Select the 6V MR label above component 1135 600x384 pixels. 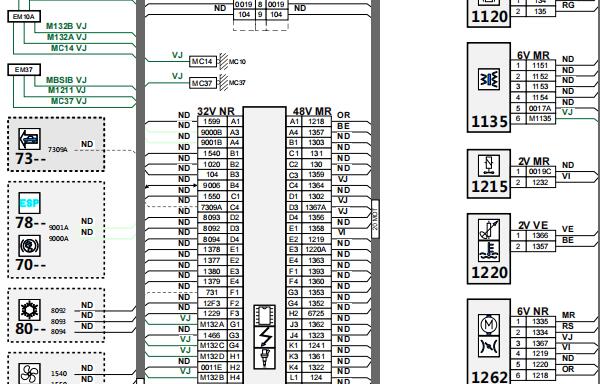(x=533, y=55)
